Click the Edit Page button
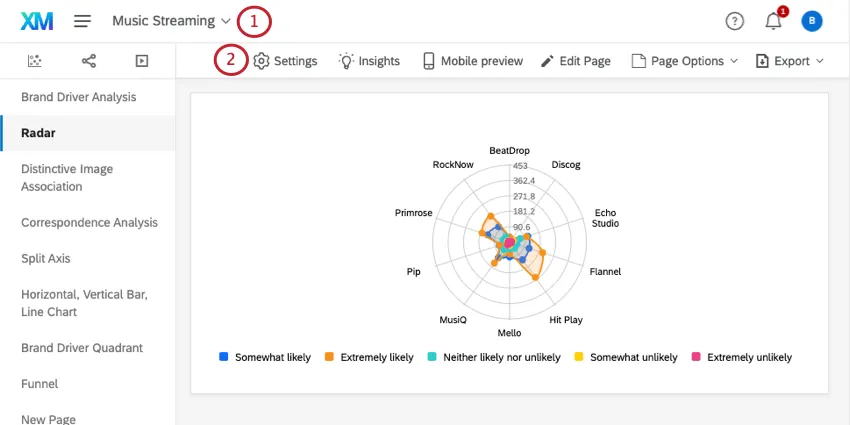The image size is (850, 425). click(x=575, y=61)
